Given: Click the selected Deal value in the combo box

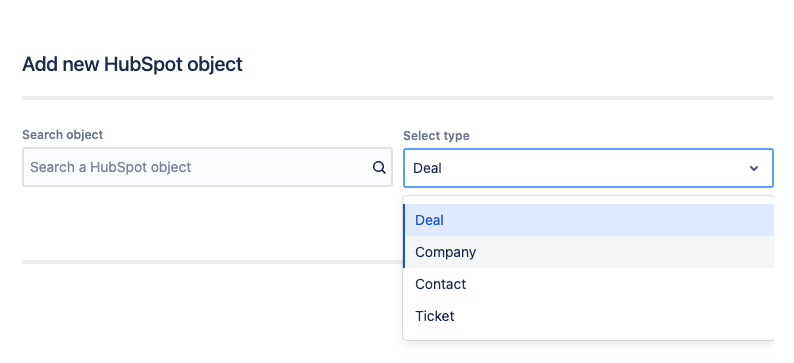Looking at the screenshot, I should coord(427,168).
